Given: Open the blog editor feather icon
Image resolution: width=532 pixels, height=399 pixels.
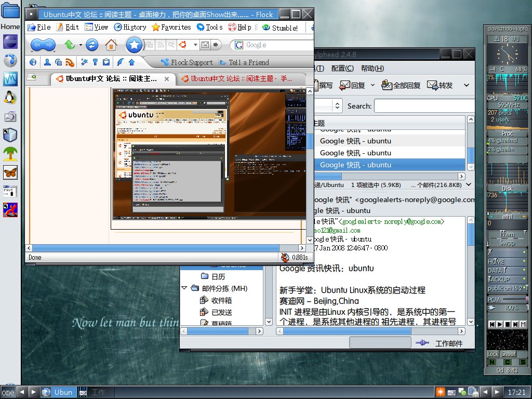Looking at the screenshot, I should (x=121, y=62).
